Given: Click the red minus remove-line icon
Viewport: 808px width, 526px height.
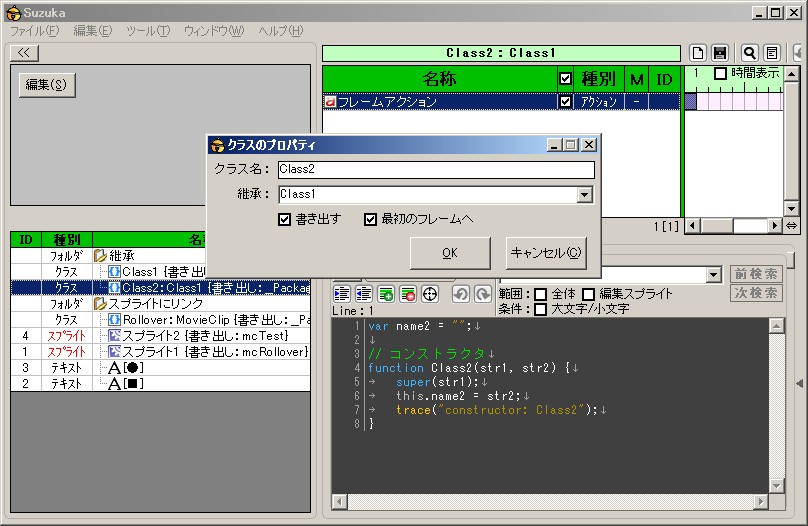Looking at the screenshot, I should [408, 294].
